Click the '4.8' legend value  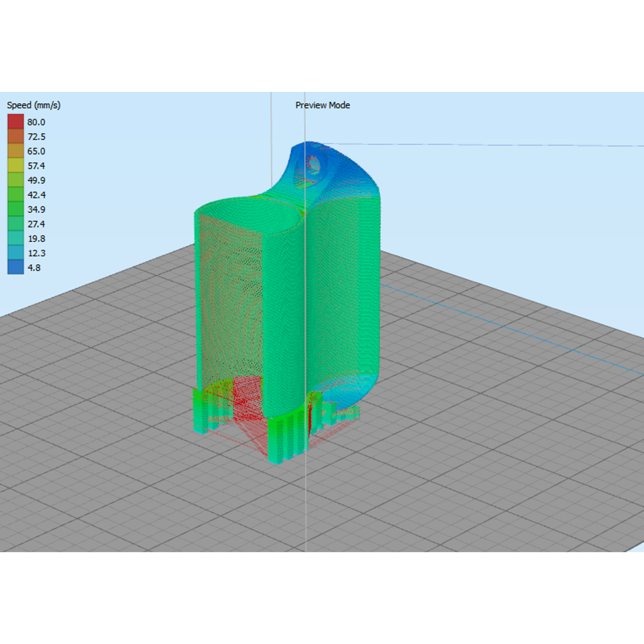tap(34, 268)
